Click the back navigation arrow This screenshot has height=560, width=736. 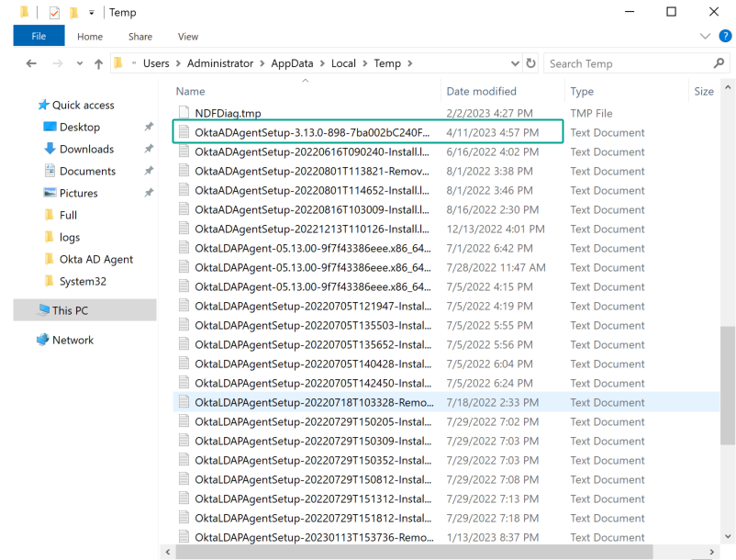coord(31,62)
